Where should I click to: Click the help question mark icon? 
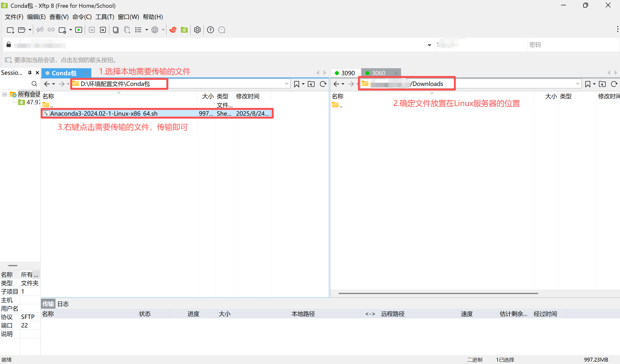tap(210, 30)
